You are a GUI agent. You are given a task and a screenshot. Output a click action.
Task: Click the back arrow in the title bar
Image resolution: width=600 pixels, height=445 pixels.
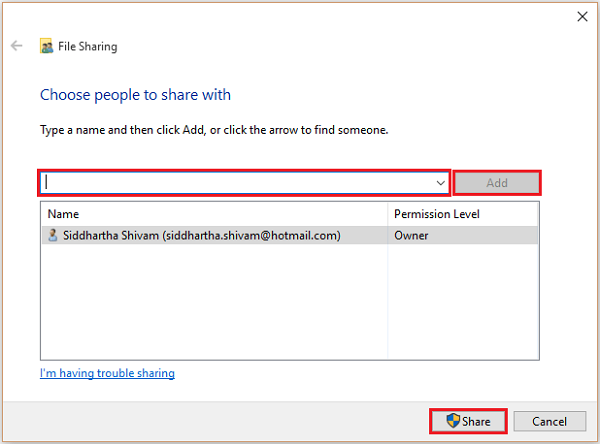tap(17, 46)
